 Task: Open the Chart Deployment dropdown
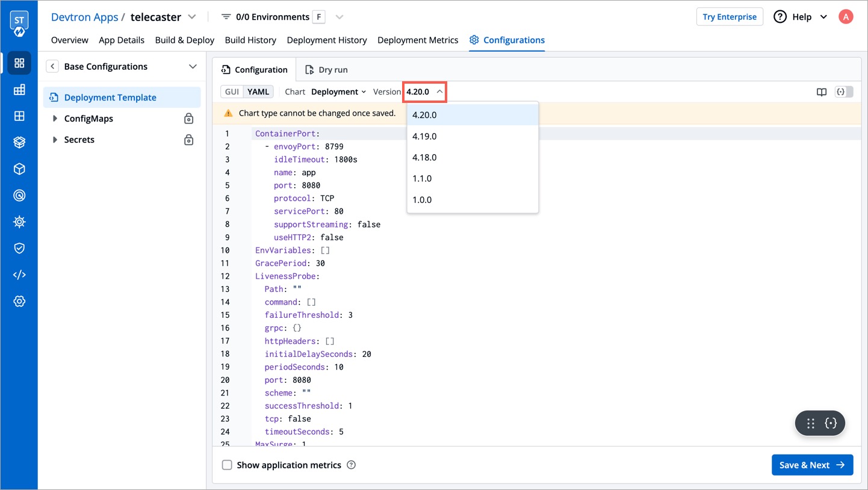pyautogui.click(x=338, y=91)
